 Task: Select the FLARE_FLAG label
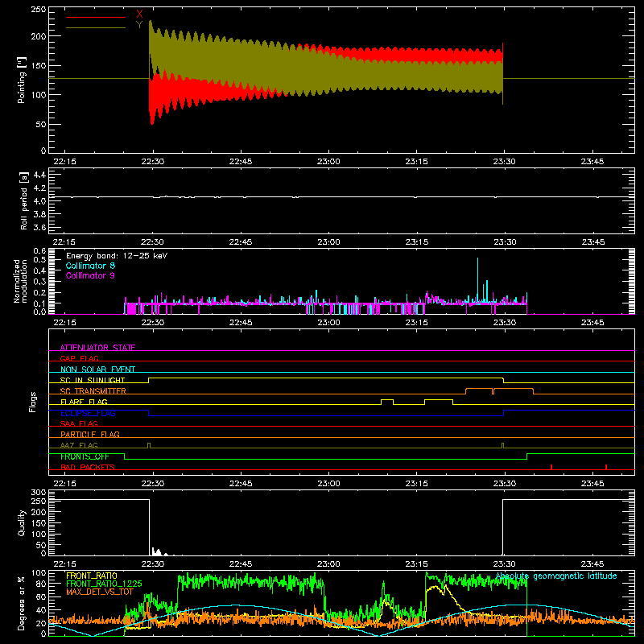coord(84,402)
